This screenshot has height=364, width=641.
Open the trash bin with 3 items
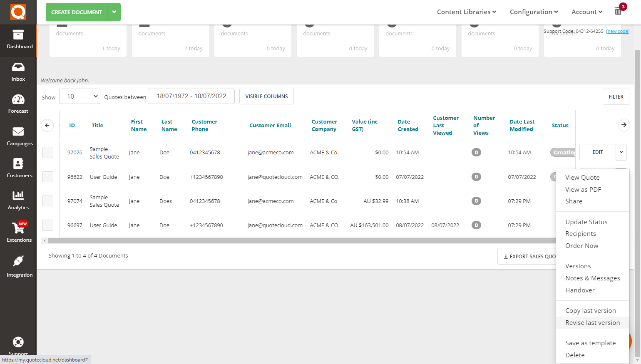click(618, 11)
